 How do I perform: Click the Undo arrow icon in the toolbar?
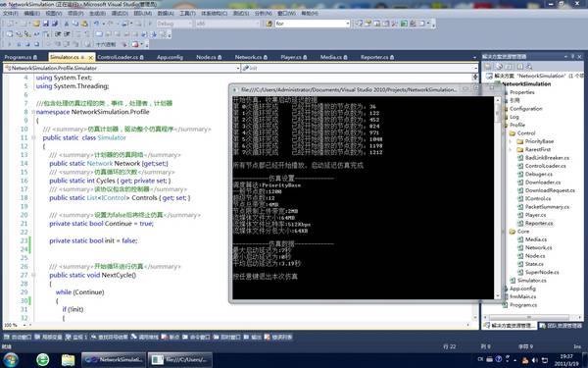[97, 24]
